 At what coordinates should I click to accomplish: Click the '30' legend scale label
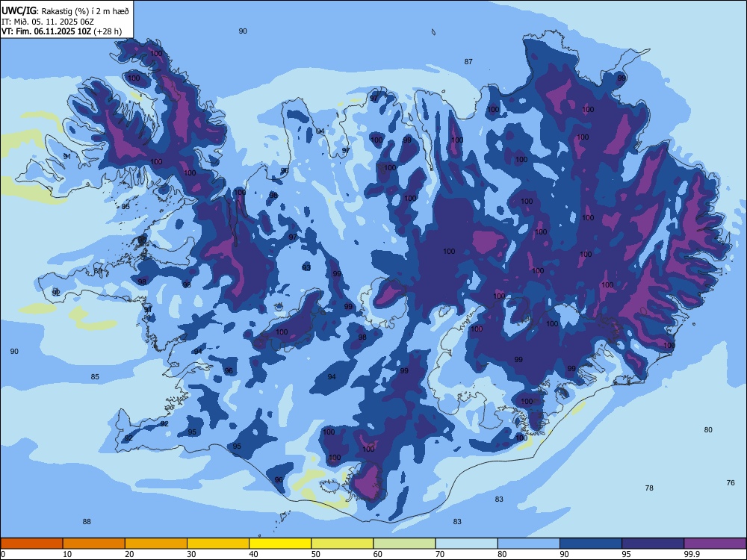pos(191,554)
